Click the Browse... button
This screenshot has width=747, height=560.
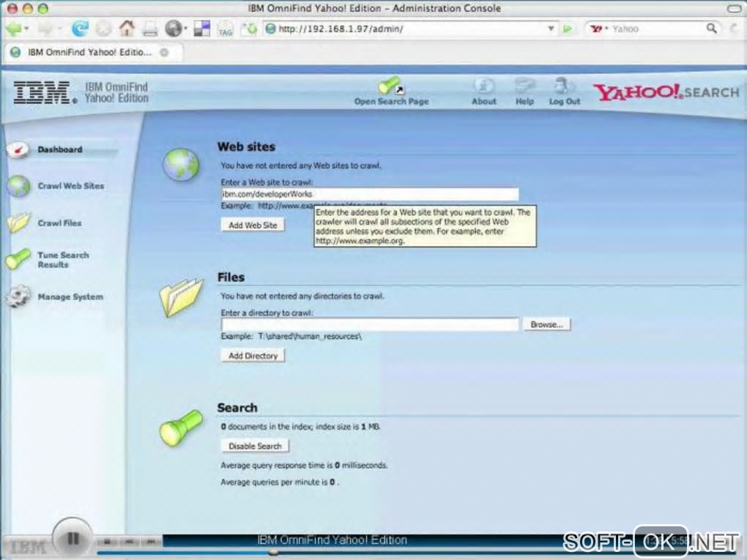click(546, 324)
